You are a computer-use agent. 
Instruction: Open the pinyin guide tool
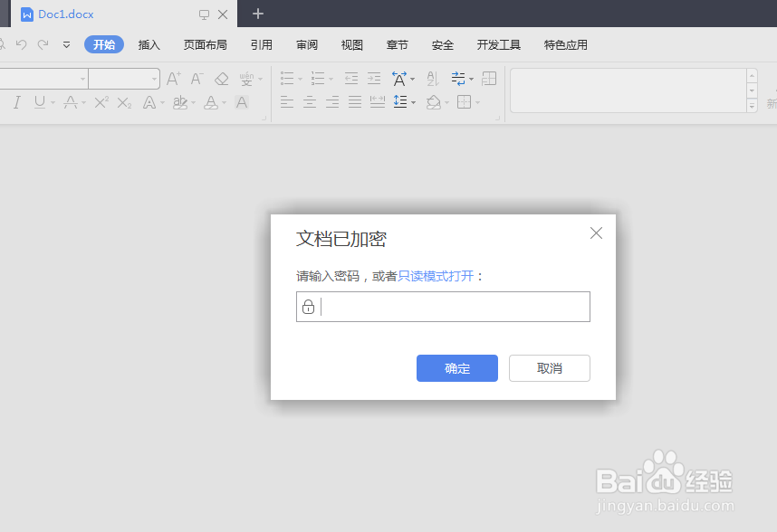pyautogui.click(x=247, y=79)
